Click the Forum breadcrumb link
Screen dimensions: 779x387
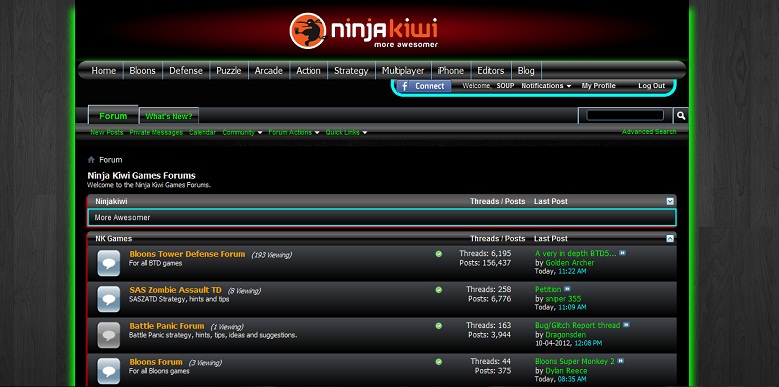click(x=110, y=160)
